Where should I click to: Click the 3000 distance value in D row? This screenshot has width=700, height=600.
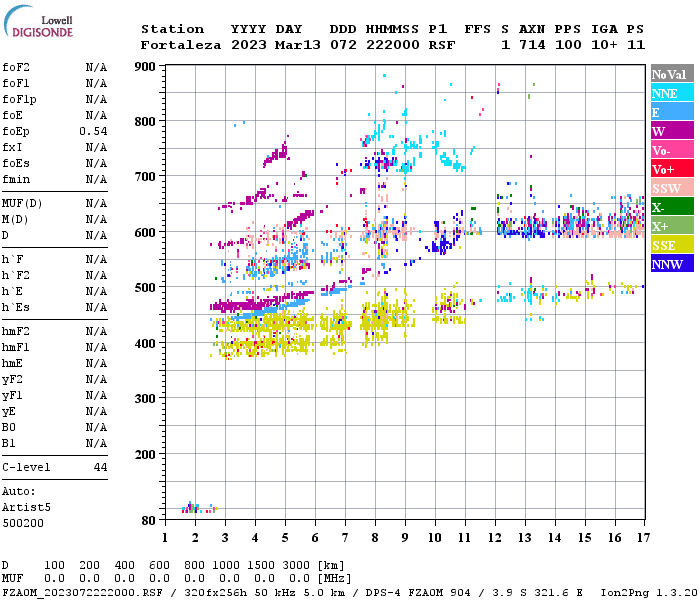(296, 566)
